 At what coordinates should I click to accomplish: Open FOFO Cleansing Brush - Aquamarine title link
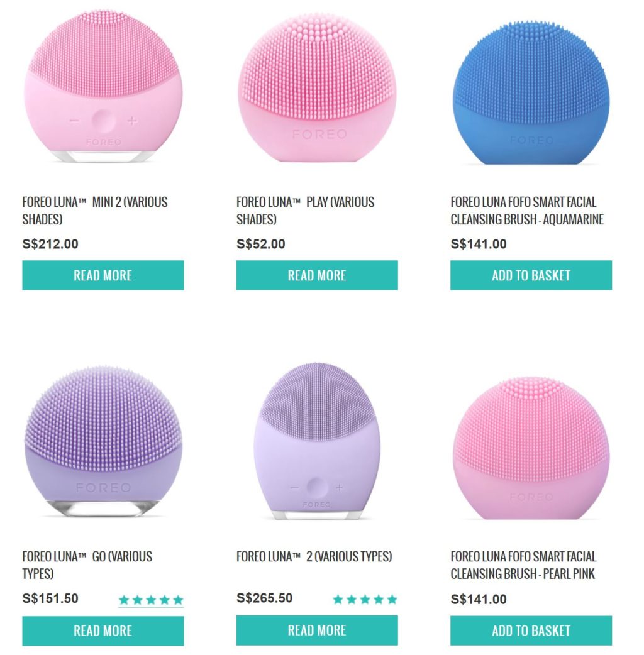[x=527, y=211]
